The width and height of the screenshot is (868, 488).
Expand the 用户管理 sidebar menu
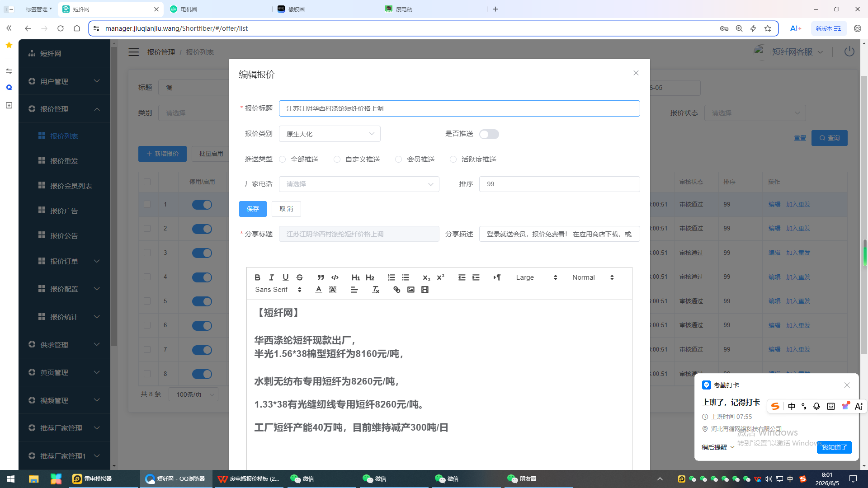pyautogui.click(x=64, y=81)
